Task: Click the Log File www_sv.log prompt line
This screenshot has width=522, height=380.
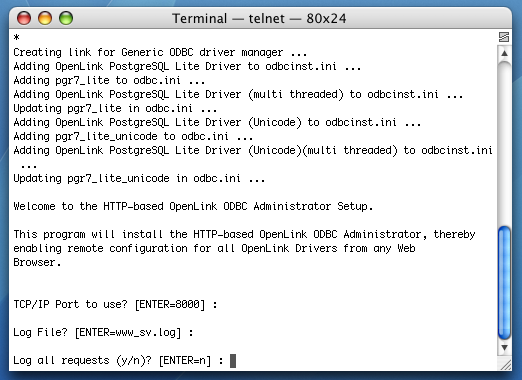Action: coord(103,332)
